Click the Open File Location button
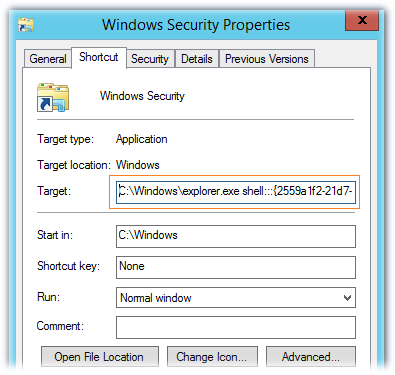This screenshot has height=375, width=395. point(100,357)
